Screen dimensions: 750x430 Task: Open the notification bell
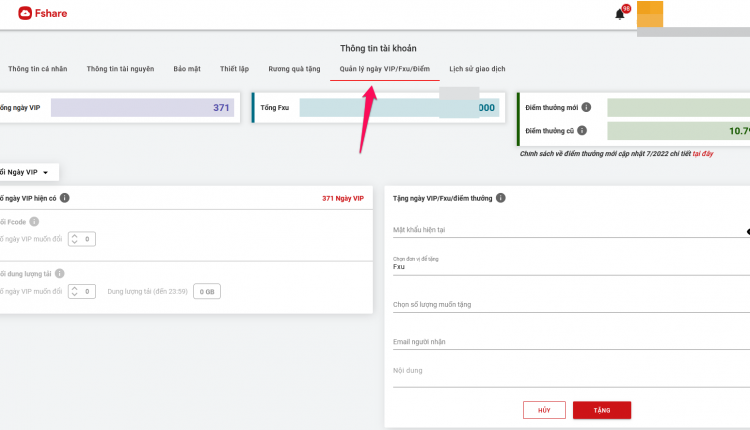[619, 14]
